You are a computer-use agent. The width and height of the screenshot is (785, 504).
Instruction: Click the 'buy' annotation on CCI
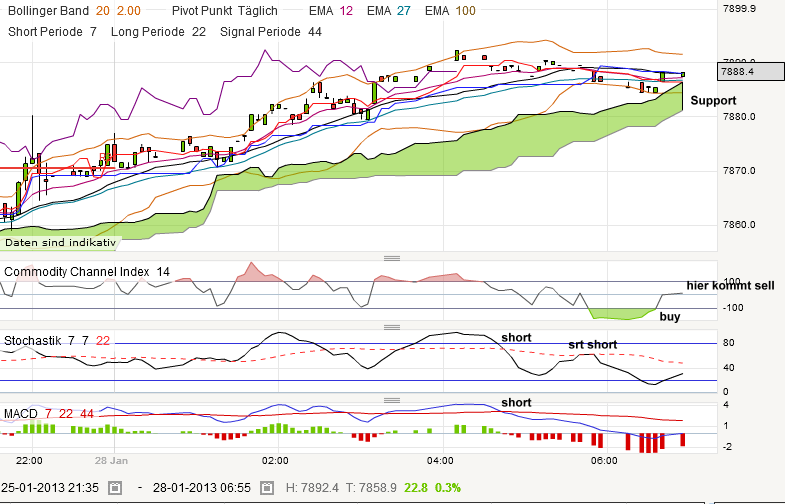670,316
